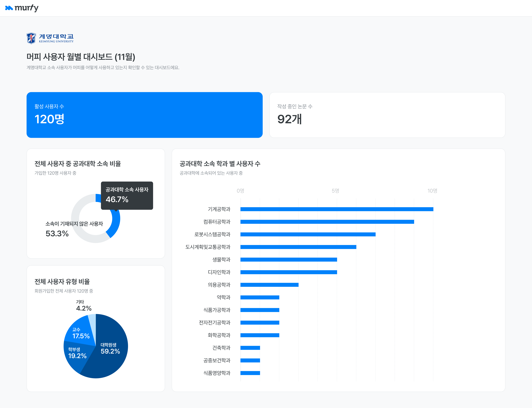Click the 의용공학과 bar in chart
The height and width of the screenshot is (408, 532).
coord(269,285)
